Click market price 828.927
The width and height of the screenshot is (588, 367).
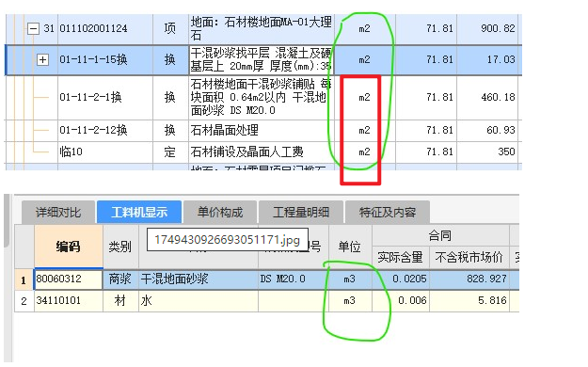[486, 279]
